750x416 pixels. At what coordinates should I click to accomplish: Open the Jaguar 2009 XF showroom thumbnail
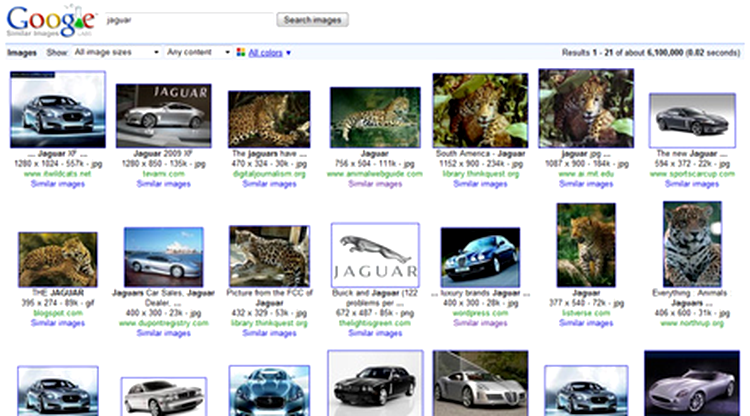[x=164, y=116]
